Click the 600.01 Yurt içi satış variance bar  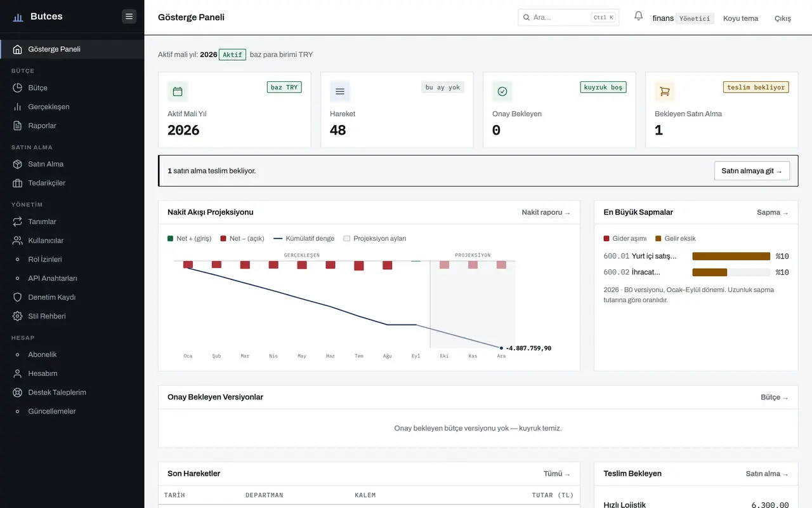(731, 257)
